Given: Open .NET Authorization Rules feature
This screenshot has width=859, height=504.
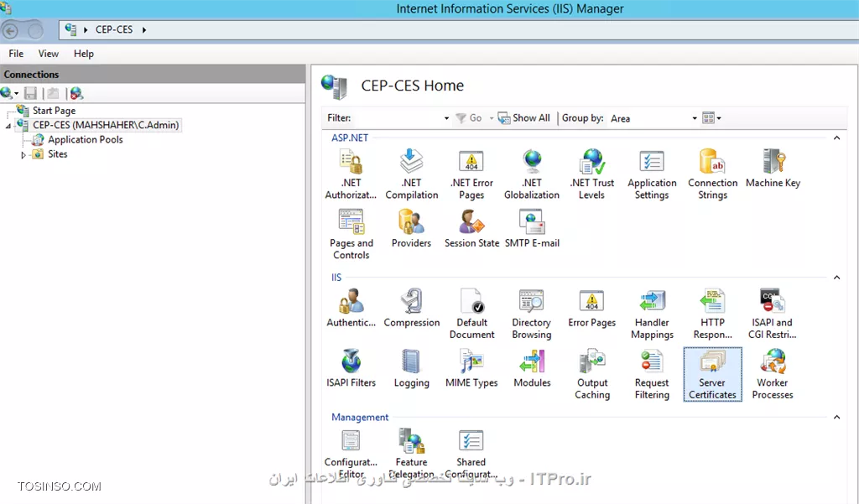Looking at the screenshot, I should [351, 174].
